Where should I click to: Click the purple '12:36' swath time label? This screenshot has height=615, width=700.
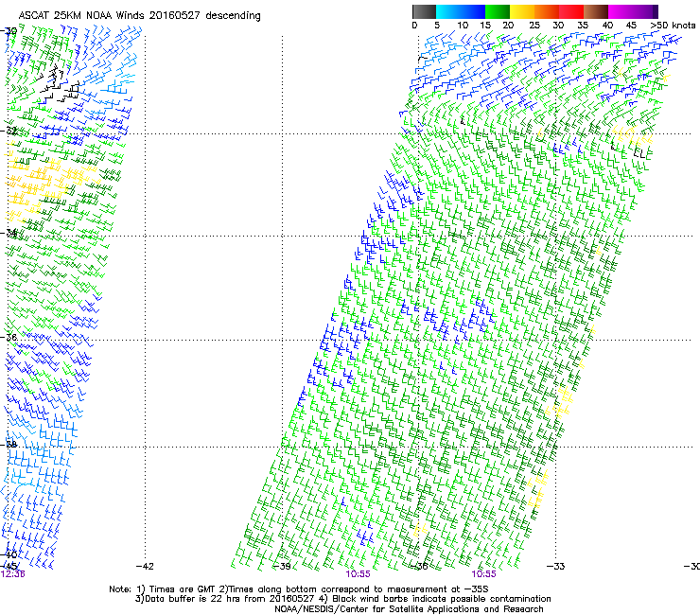pos(12,574)
